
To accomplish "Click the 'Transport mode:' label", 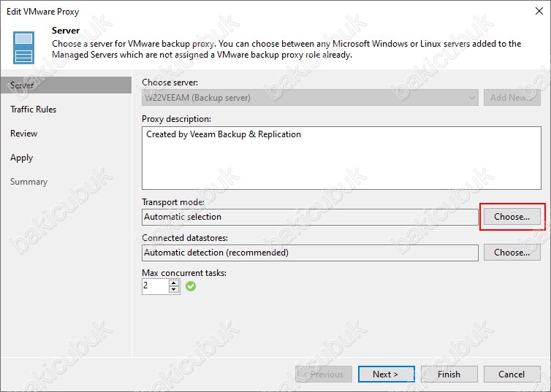I will point(173,202).
